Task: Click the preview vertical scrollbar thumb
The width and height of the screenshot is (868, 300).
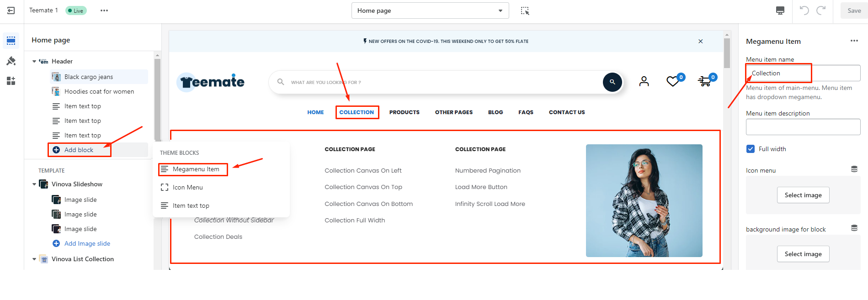Action: 727,53
